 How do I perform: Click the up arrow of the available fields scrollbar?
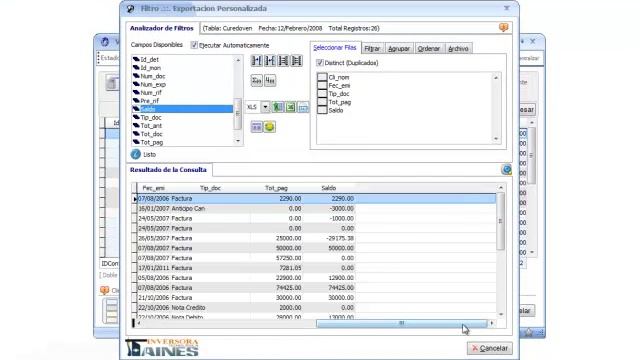(x=238, y=60)
